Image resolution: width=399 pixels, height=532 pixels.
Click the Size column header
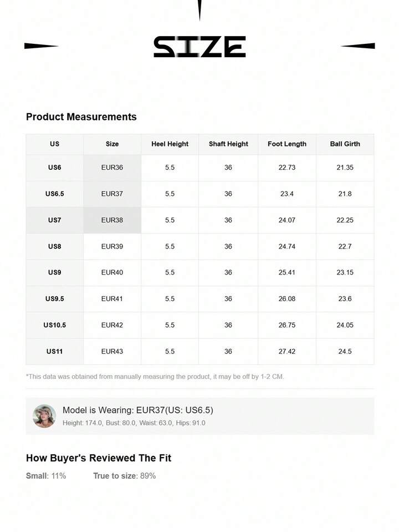112,144
